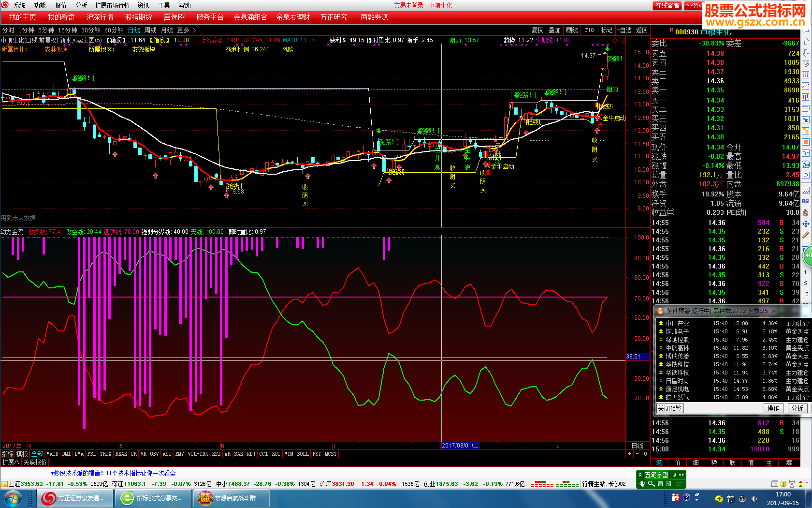
Task: Expand the taskbar language bar options arrow
Action: 696,500
